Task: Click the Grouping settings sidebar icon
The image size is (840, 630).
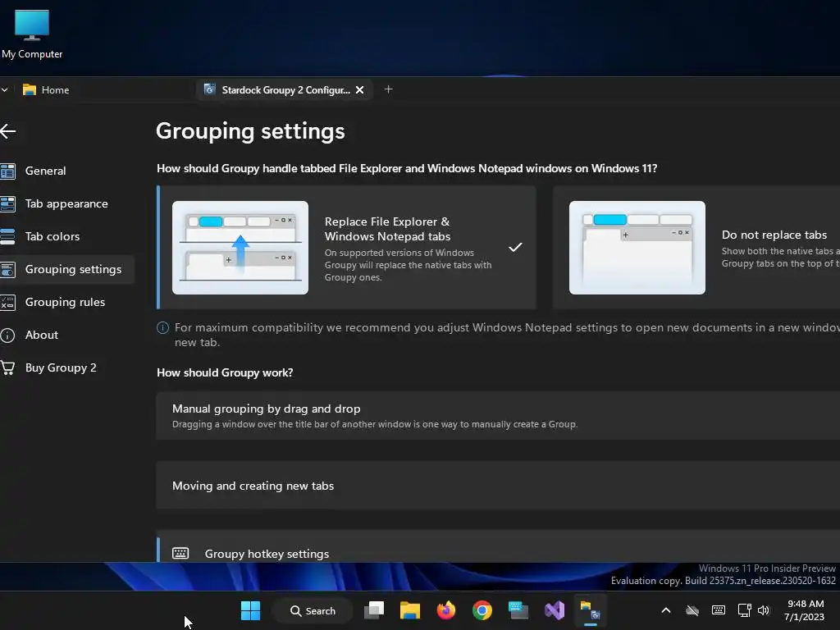Action: [x=7, y=269]
